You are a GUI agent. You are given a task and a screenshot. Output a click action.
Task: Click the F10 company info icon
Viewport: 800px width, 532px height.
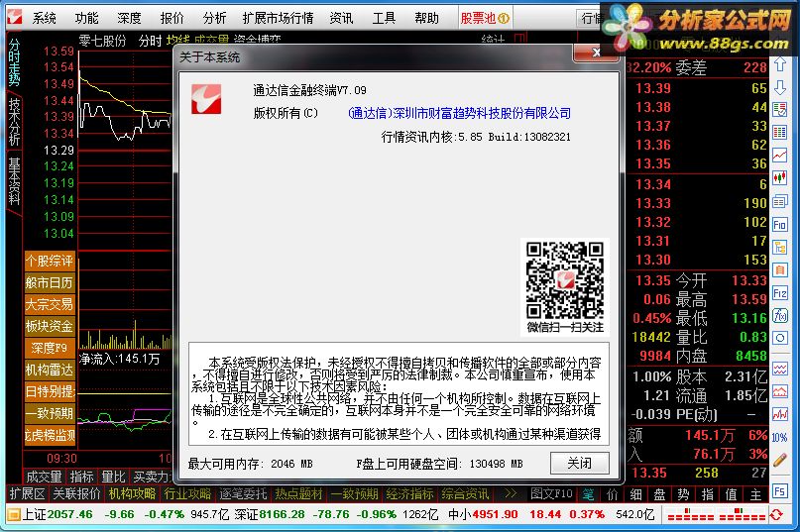779,225
